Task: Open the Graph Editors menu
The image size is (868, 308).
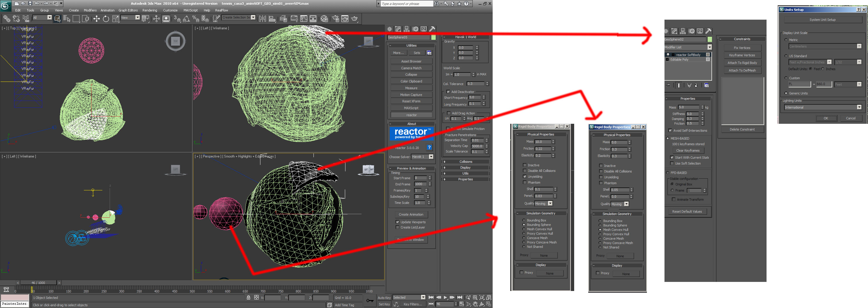Action: [x=128, y=10]
